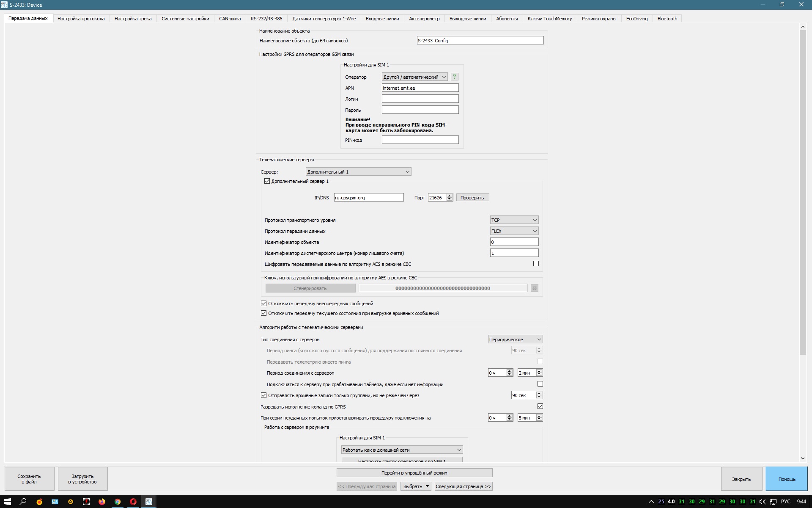Open the Bluetooth tab

667,19
